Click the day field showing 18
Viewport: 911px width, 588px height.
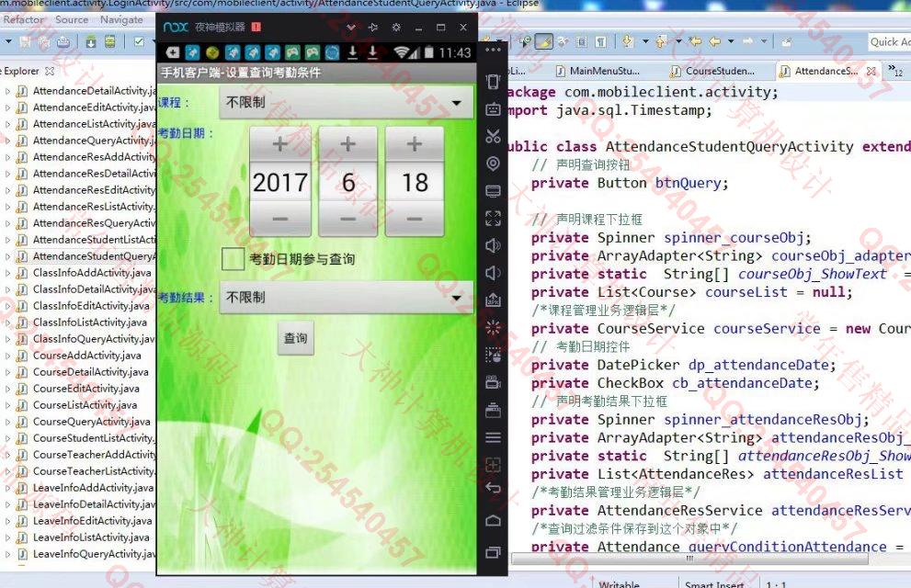point(415,182)
